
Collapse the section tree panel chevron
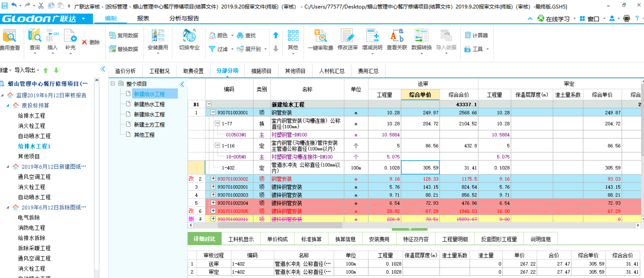click(182, 84)
